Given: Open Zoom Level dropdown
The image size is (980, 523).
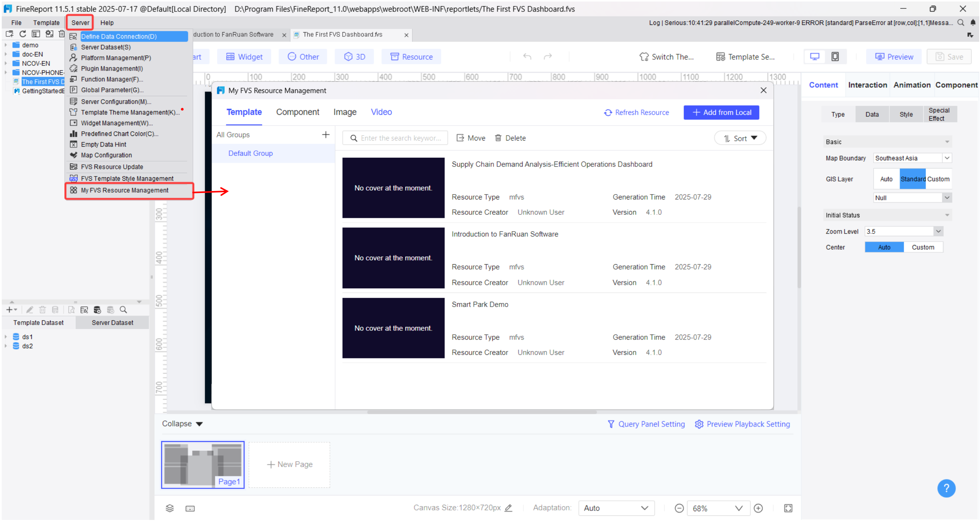Looking at the screenshot, I should tap(903, 231).
